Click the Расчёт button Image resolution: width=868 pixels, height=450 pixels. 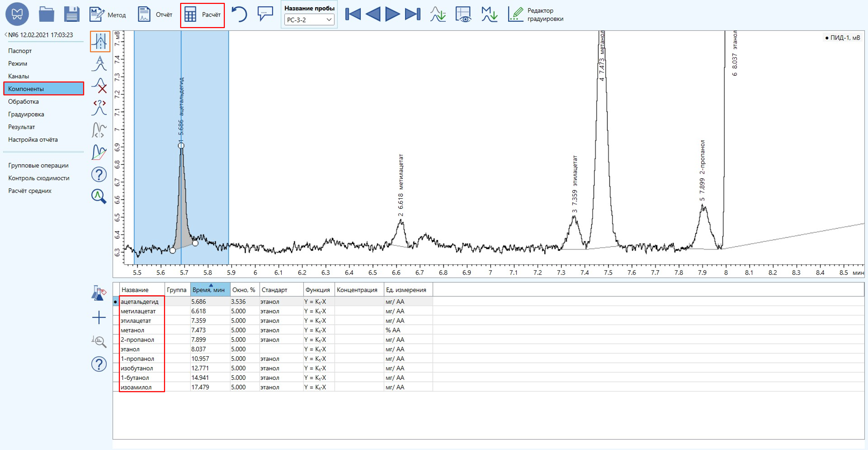click(203, 15)
